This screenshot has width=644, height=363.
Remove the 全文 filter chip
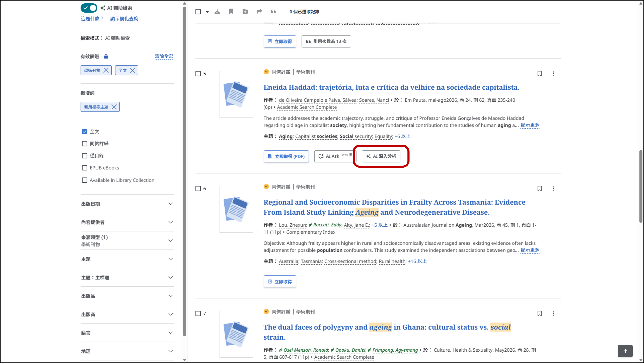pos(133,70)
